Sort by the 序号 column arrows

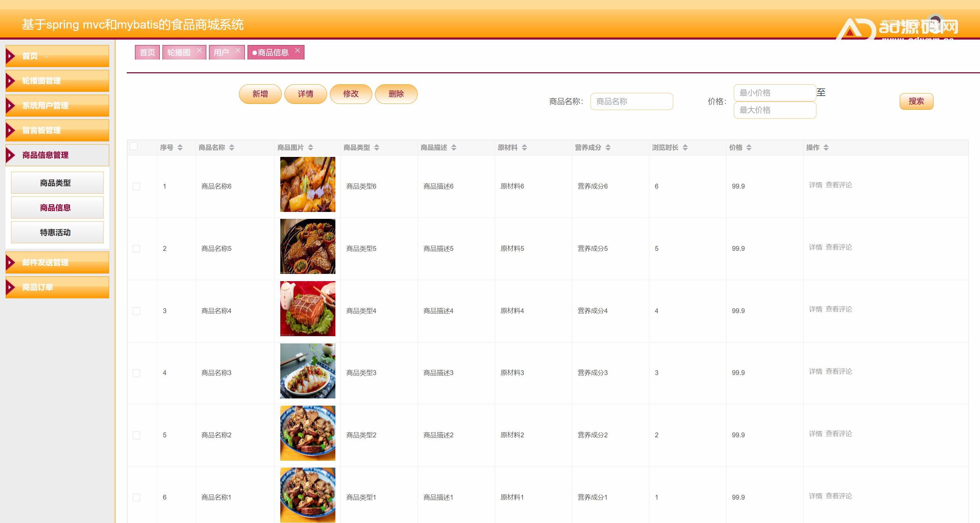(180, 148)
